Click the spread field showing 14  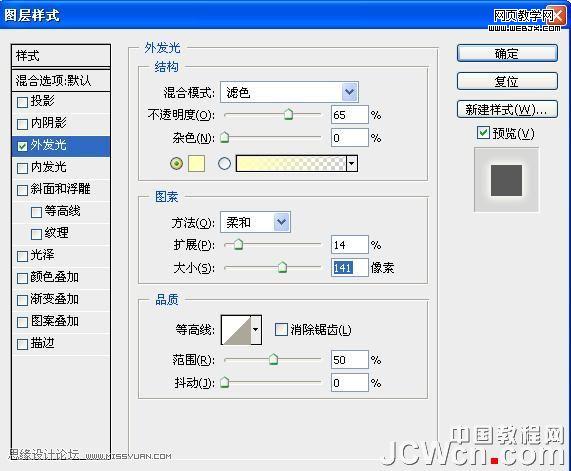[350, 244]
